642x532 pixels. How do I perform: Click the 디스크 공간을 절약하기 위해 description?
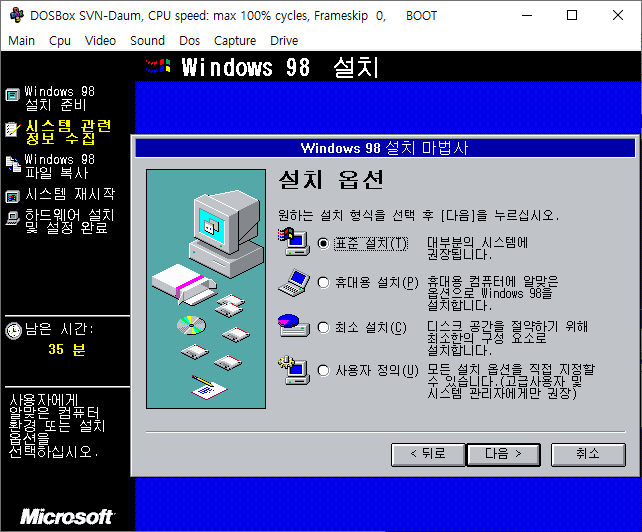click(508, 338)
